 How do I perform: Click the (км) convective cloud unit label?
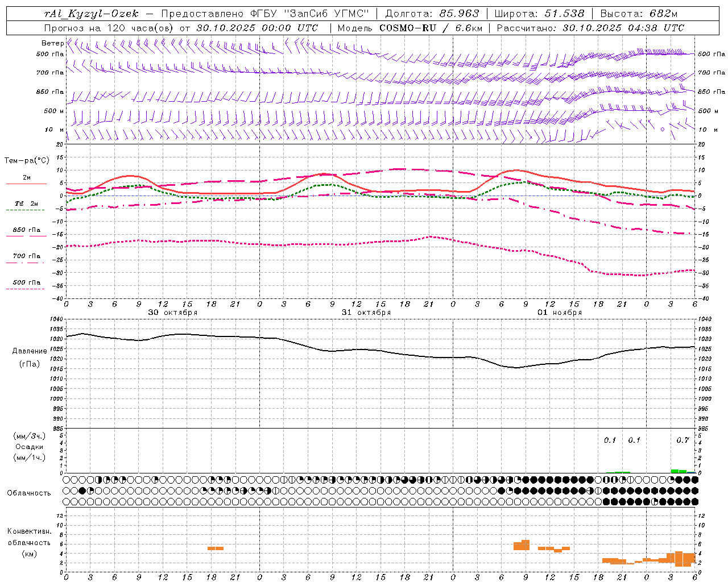[30, 554]
